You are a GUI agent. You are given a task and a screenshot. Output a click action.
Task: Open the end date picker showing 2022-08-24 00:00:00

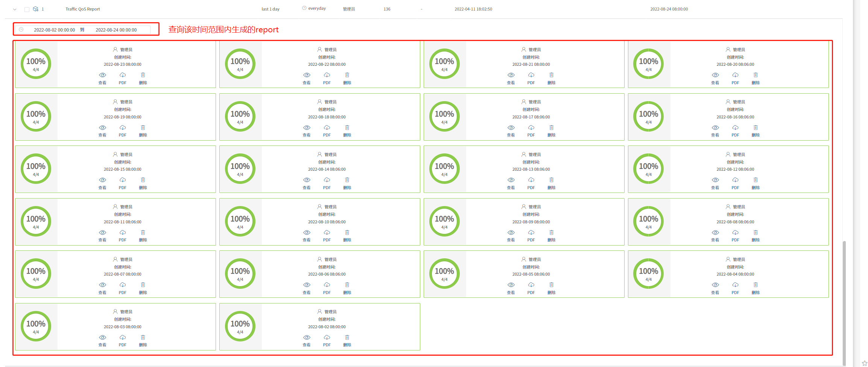[116, 30]
